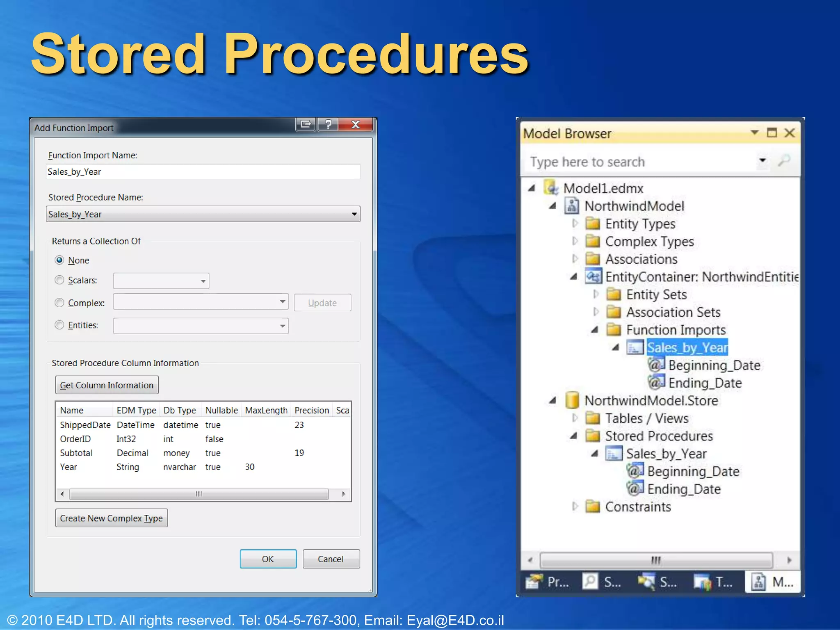Open the Entities type dropdown
840x630 pixels.
283,326
